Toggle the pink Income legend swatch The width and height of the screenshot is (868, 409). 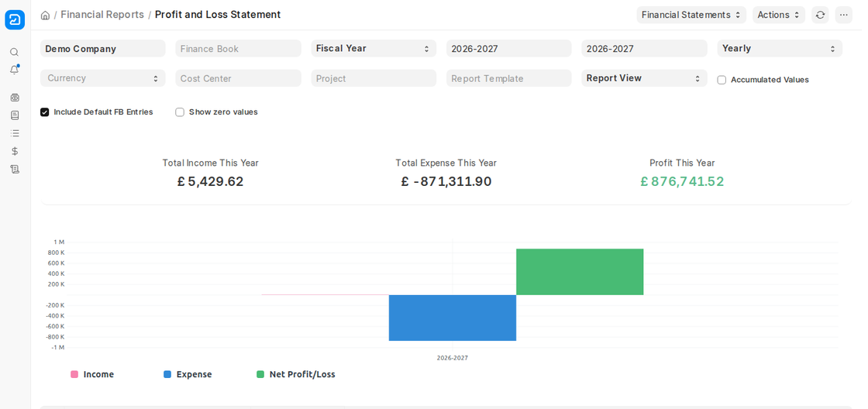coord(74,375)
